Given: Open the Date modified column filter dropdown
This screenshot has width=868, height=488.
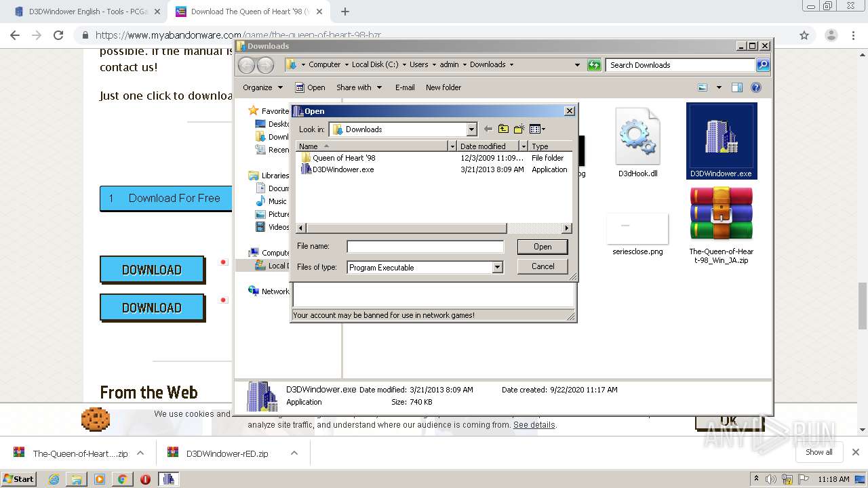Looking at the screenshot, I should pos(524,146).
